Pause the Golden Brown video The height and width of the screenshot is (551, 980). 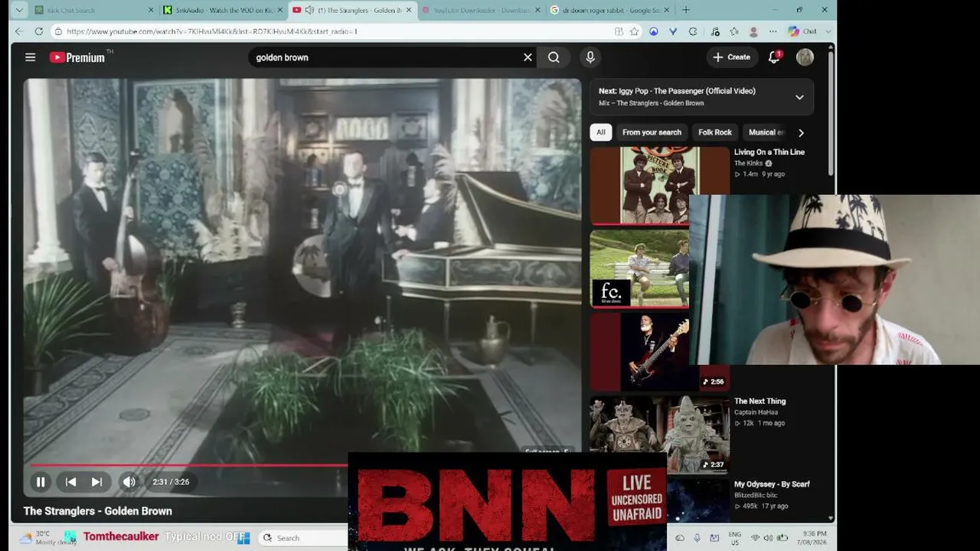[x=41, y=482]
